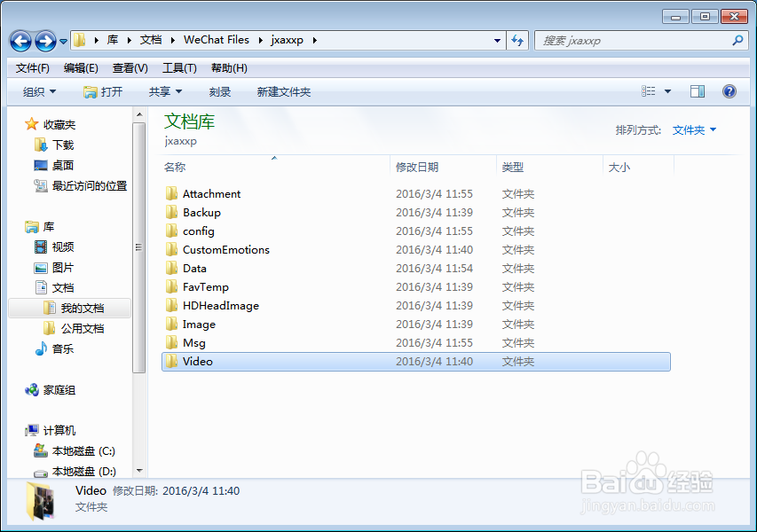Click 库 in address bar breadcrumb

tap(113, 40)
